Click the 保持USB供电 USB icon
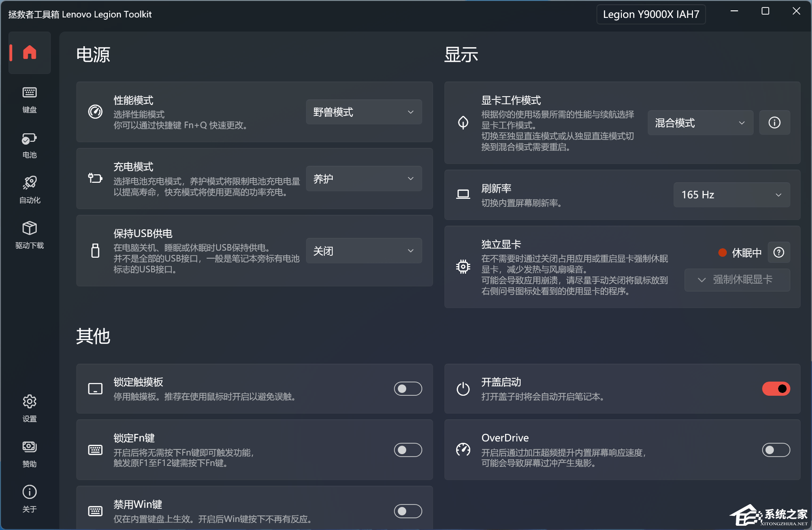 tap(95, 251)
